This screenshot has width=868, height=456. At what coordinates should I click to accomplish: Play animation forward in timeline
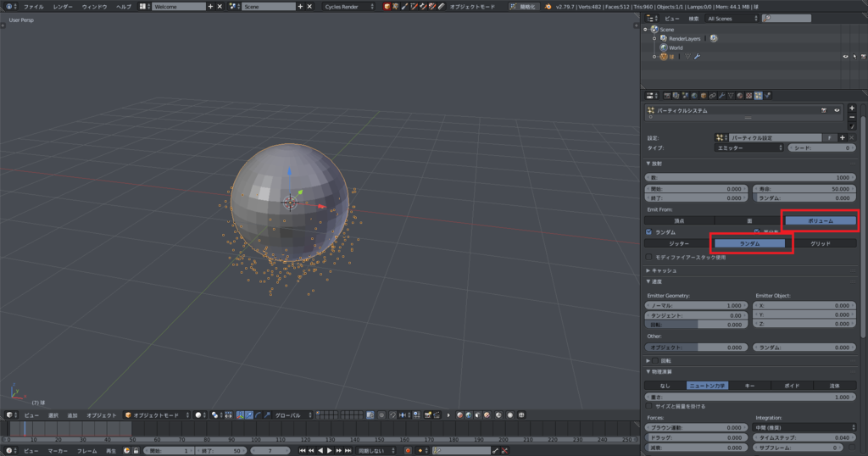(330, 450)
